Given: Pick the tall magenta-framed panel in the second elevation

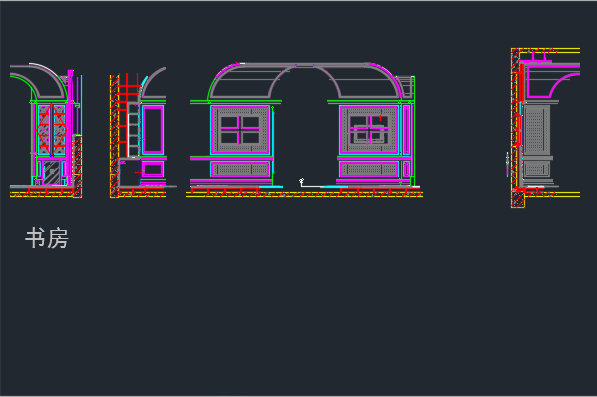Looking at the screenshot, I should point(153,130).
